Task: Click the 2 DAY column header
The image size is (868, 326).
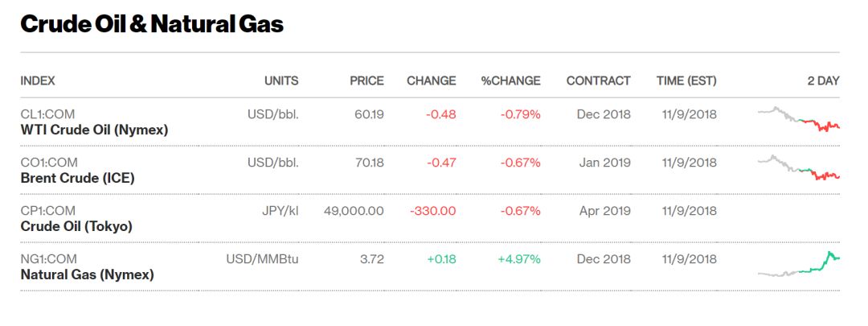Action: pyautogui.click(x=823, y=80)
